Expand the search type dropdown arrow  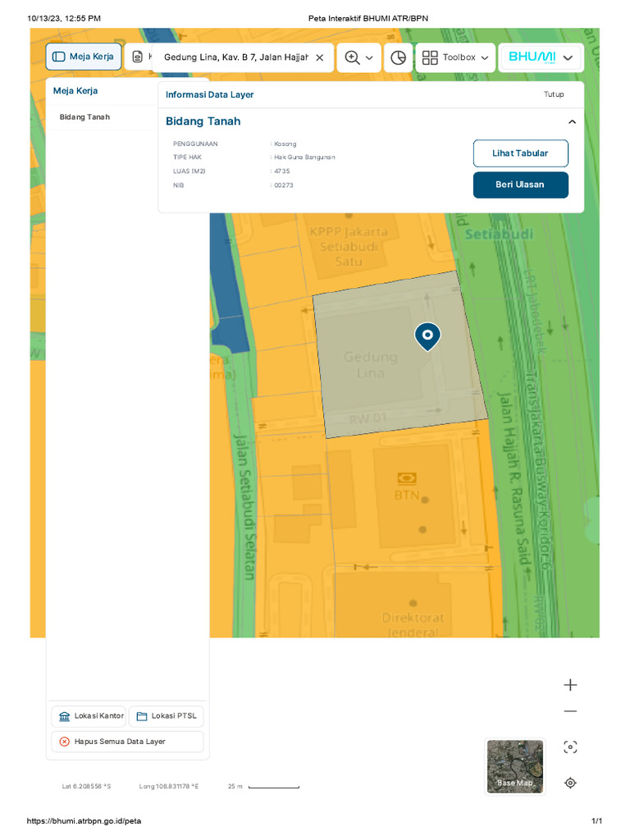pos(369,58)
